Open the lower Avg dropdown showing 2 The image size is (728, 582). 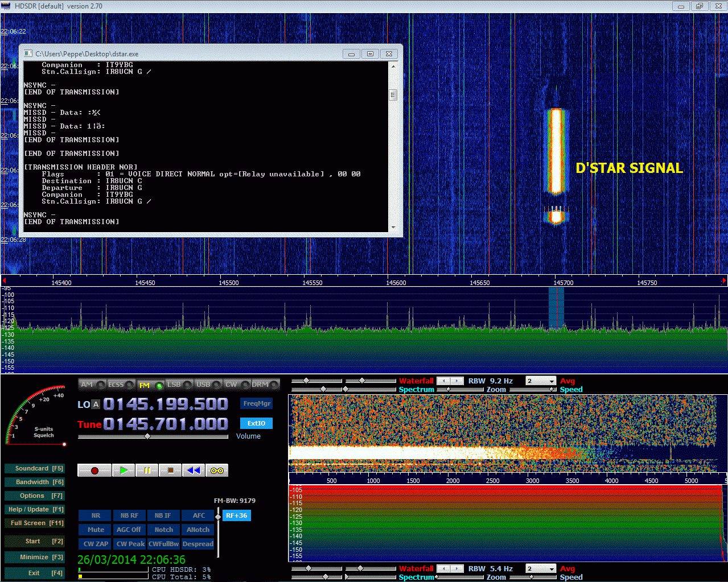(x=541, y=569)
